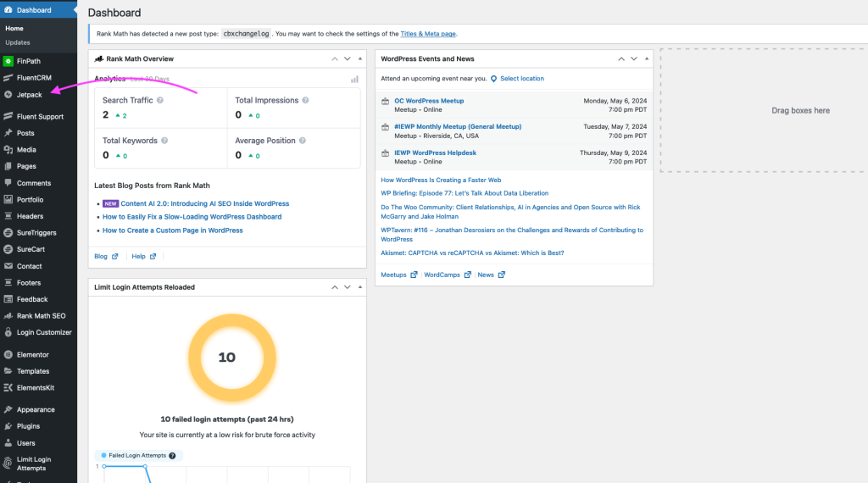This screenshot has height=483, width=868.
Task: Click the Jetpack icon in sidebar
Action: [x=8, y=94]
